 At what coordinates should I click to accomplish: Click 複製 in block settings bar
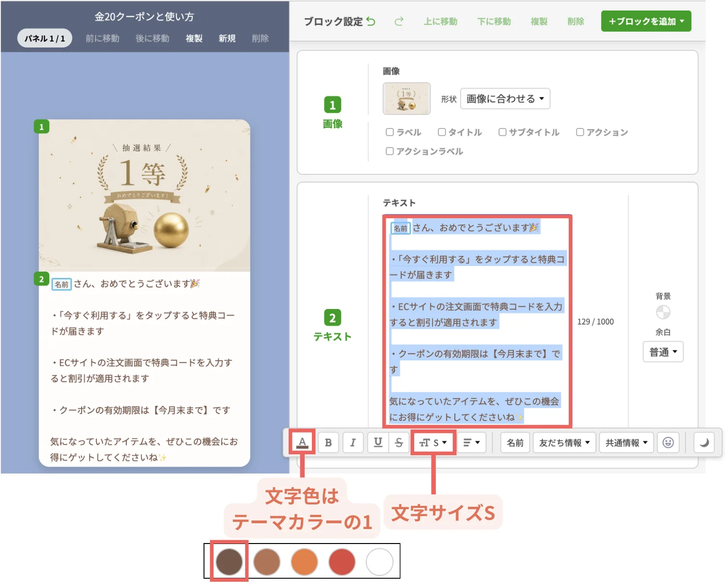point(539,21)
